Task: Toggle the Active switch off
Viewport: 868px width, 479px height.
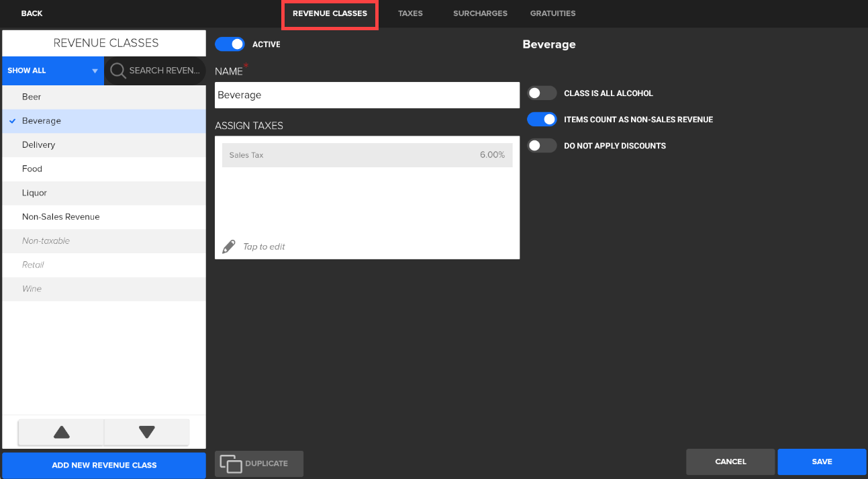Action: (x=230, y=44)
